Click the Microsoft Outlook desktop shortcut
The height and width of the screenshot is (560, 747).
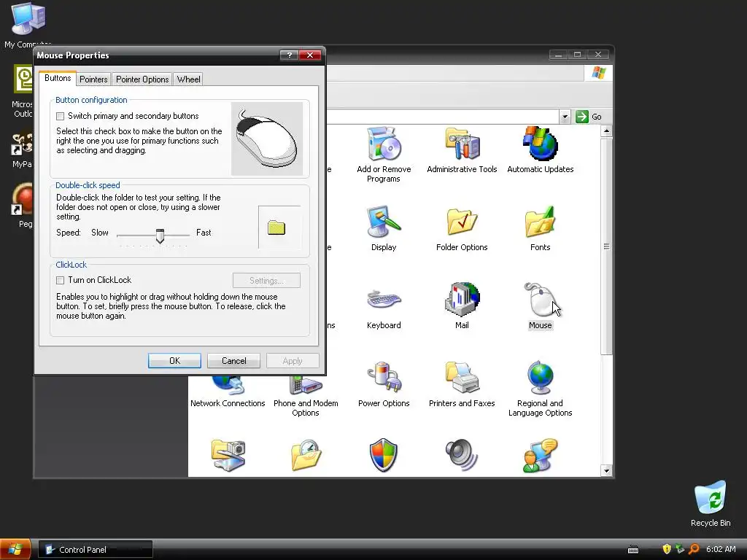22,90
